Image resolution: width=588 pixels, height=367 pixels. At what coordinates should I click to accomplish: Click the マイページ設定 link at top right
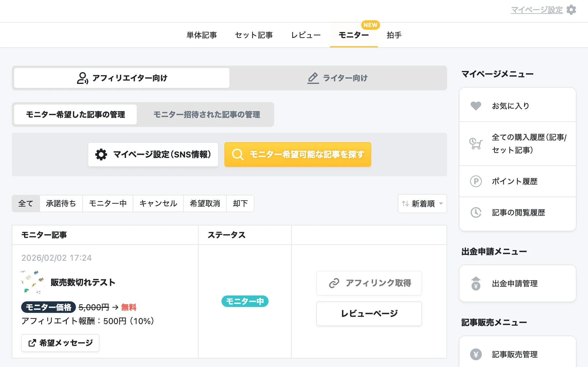[536, 9]
